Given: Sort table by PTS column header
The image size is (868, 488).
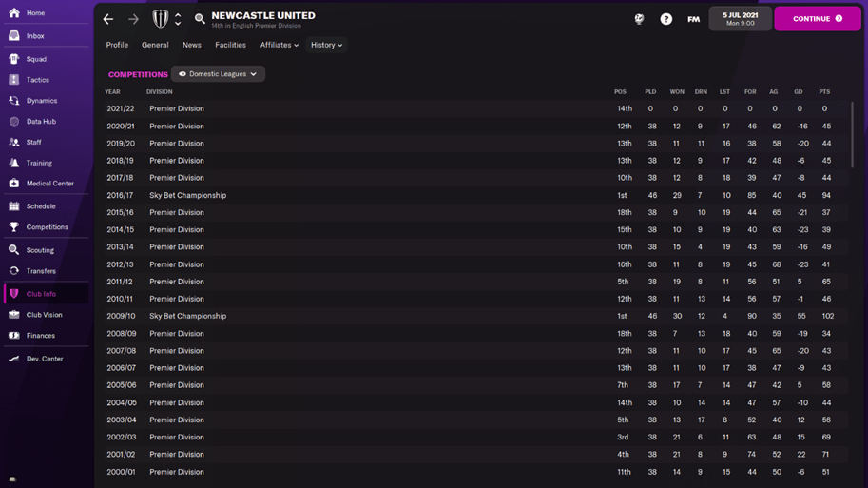Looking at the screenshot, I should 824,92.
